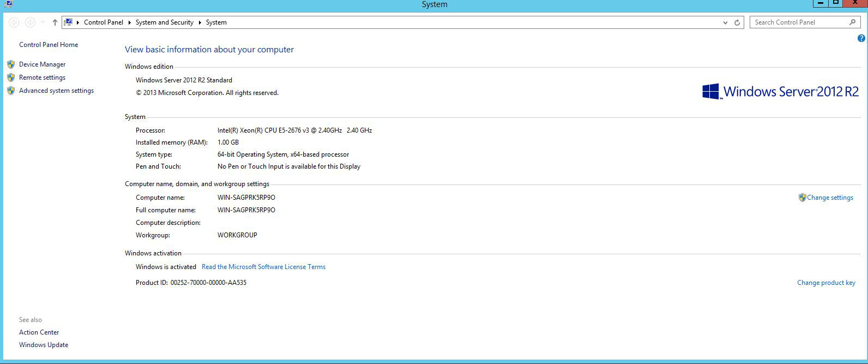Click the WORKGROUP value

237,235
